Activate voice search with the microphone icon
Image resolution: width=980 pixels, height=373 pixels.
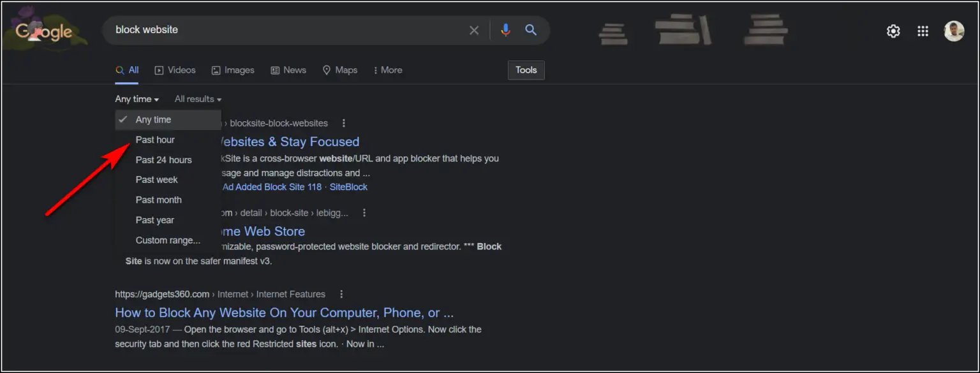[x=505, y=29]
